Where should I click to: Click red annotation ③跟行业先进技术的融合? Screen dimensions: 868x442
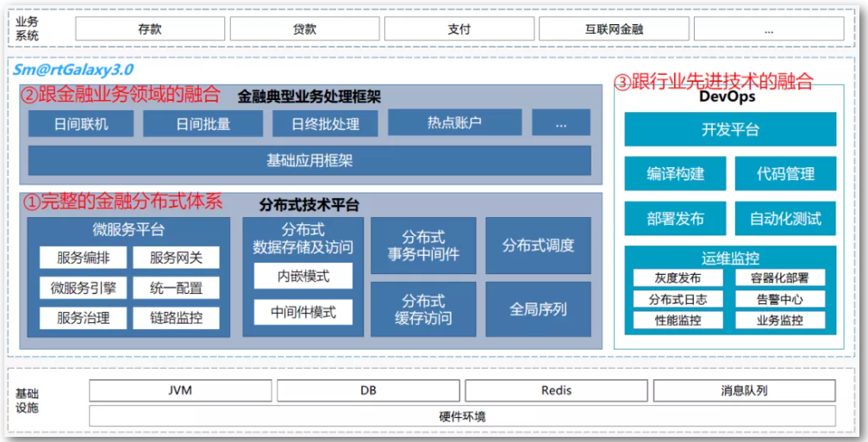[714, 81]
